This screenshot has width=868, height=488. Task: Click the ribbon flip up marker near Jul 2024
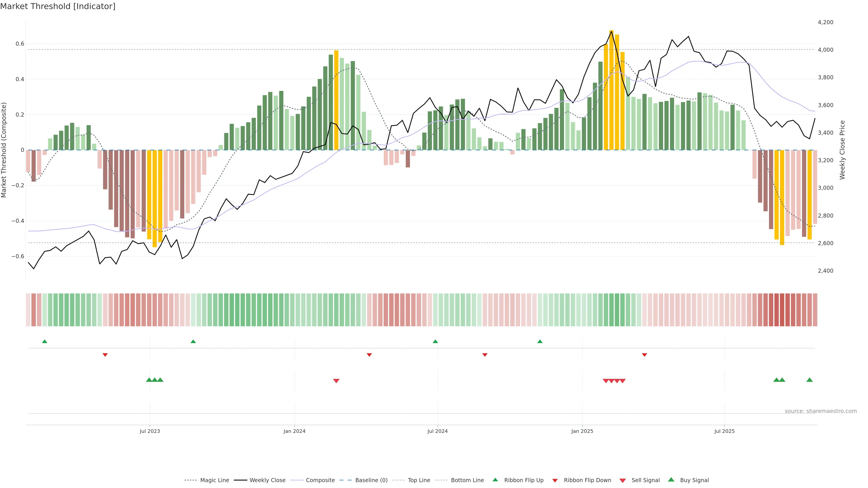[435, 342]
